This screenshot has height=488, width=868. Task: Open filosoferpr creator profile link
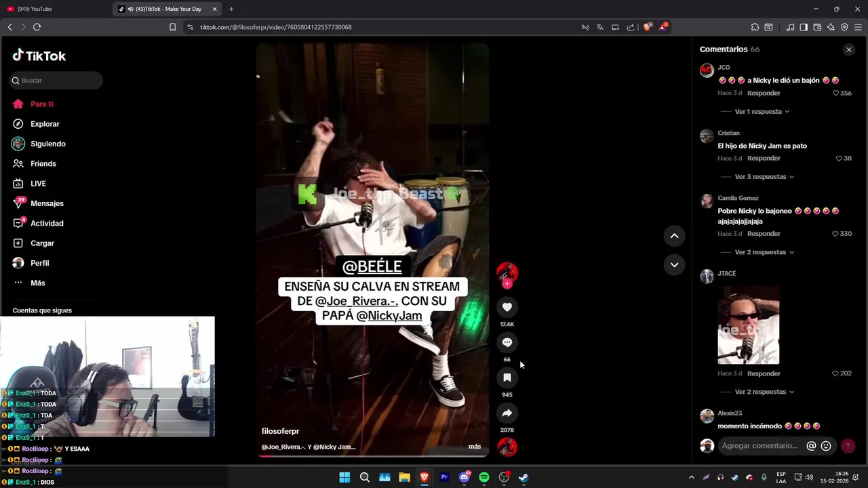280,431
